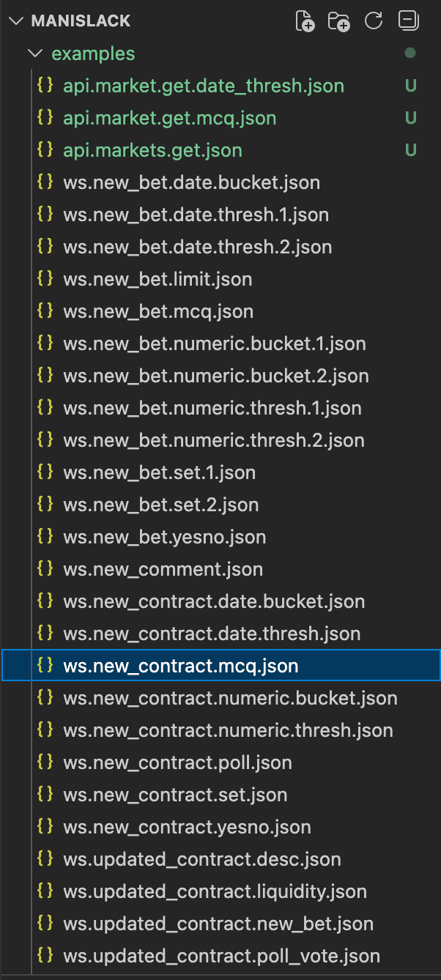This screenshot has width=441, height=980.
Task: Collapse all folders in explorer
Action: 408,21
